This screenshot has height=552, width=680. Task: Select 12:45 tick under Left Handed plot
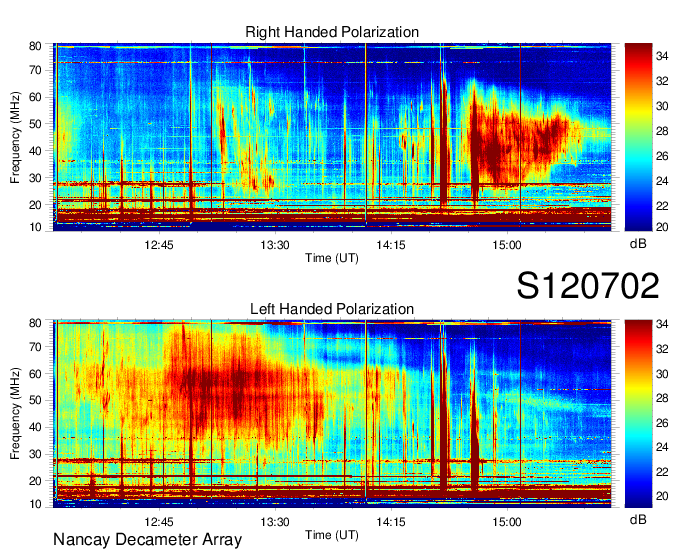(159, 522)
